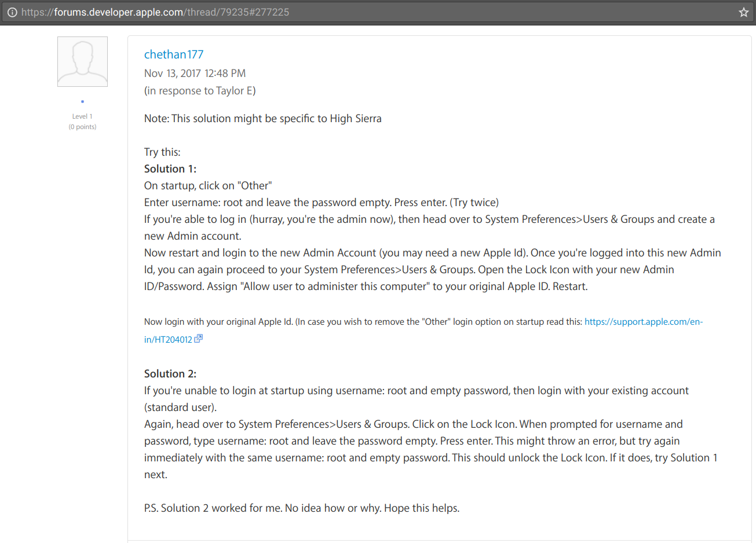Click the blue level dot under avatar
Screen dimensions: 756x543
[x=82, y=102]
